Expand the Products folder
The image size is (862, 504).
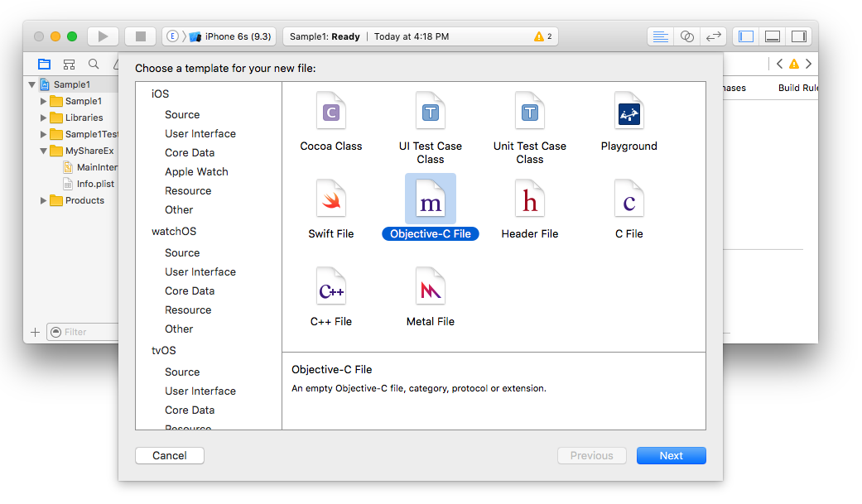44,200
